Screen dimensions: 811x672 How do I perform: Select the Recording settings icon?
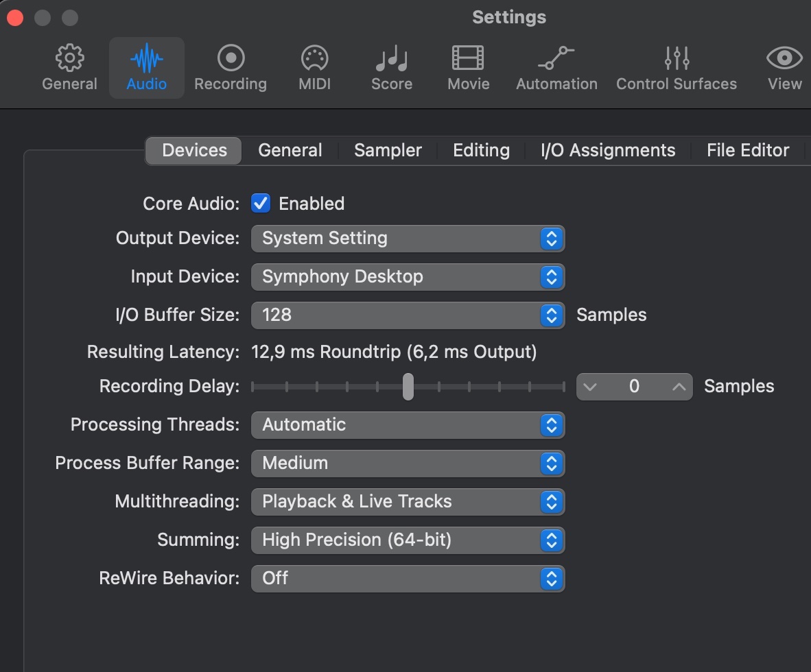231,60
